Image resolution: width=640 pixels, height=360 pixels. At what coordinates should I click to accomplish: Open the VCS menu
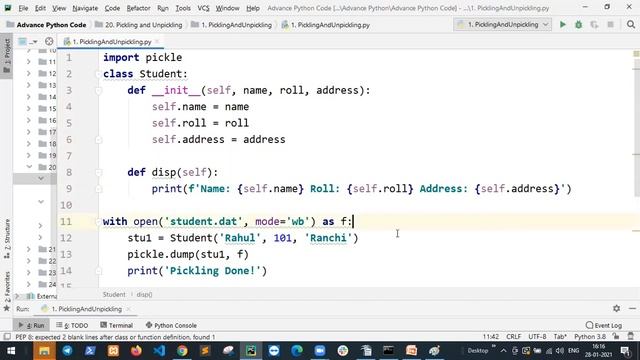[x=203, y=8]
